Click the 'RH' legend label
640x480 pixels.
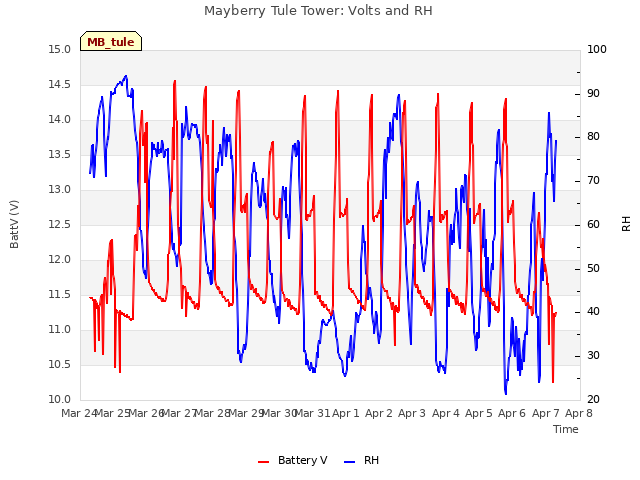pyautogui.click(x=371, y=460)
